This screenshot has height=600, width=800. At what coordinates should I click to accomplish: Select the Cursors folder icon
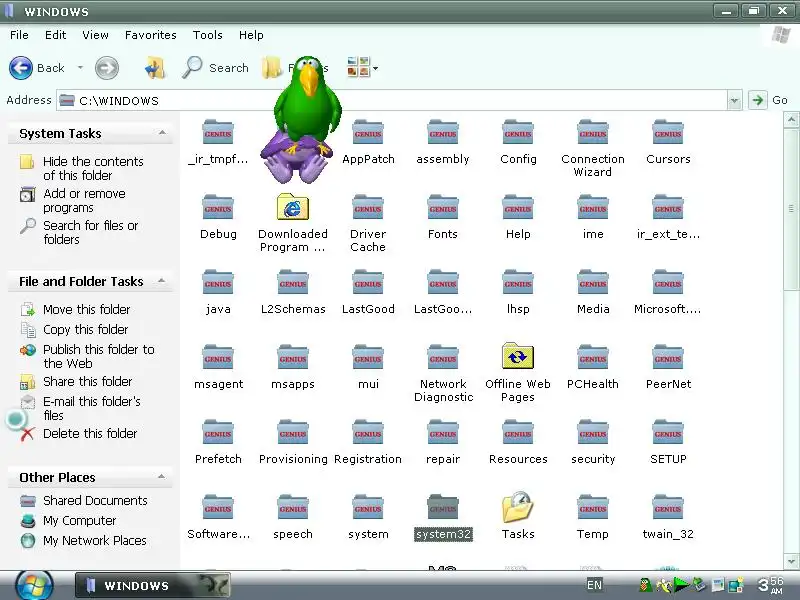click(x=668, y=132)
